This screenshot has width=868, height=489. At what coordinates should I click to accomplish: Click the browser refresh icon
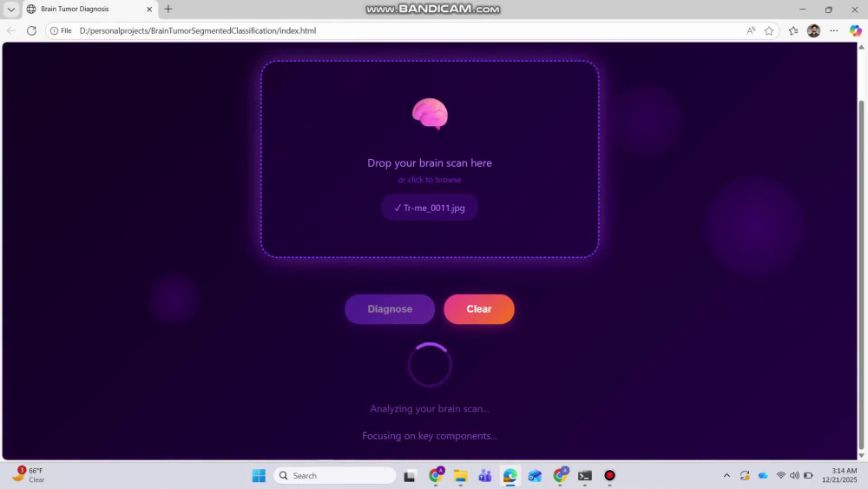click(x=31, y=30)
